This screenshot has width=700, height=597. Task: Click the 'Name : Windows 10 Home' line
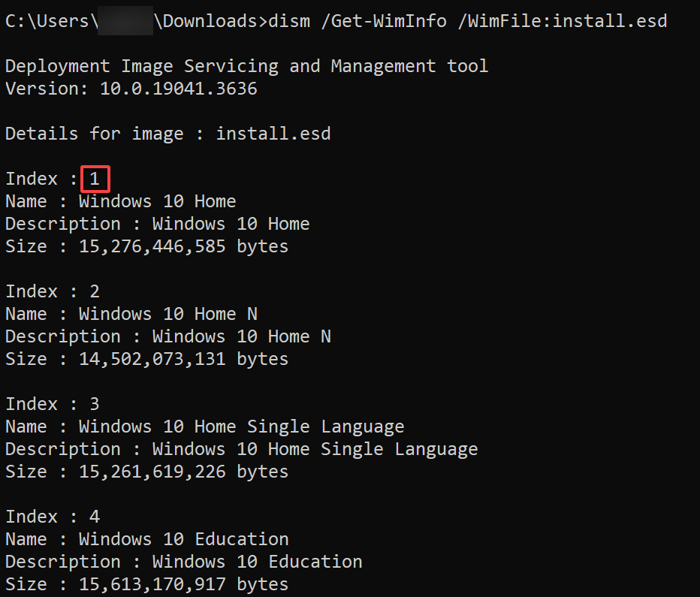coord(120,202)
